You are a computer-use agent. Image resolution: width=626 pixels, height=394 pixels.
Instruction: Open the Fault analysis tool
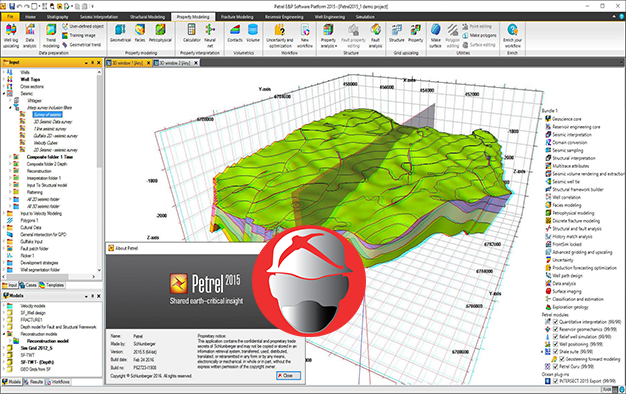[x=375, y=36]
